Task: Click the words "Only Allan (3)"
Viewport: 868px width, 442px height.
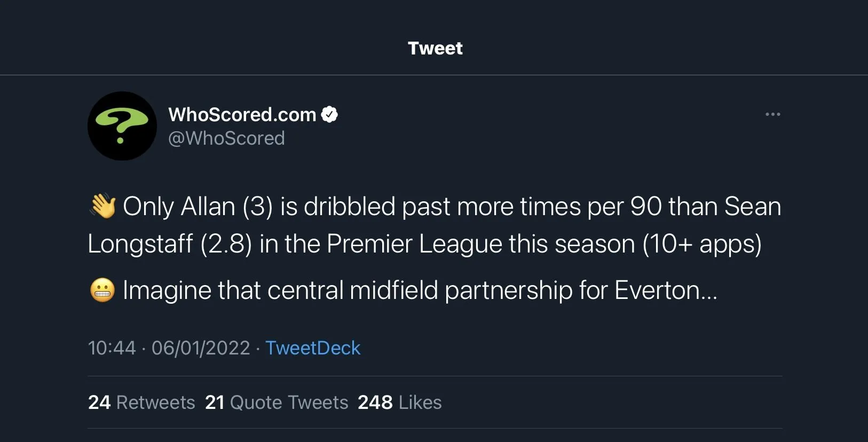Action: [198, 207]
